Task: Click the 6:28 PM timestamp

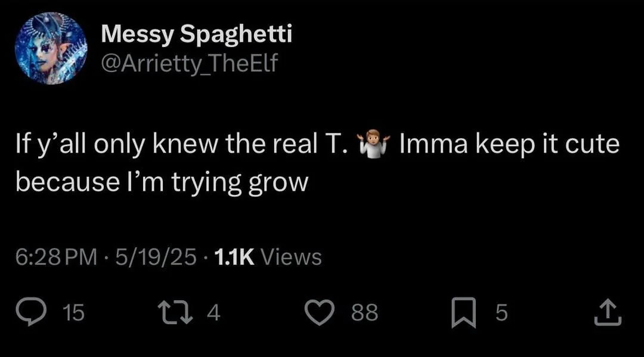Action: click(x=56, y=257)
